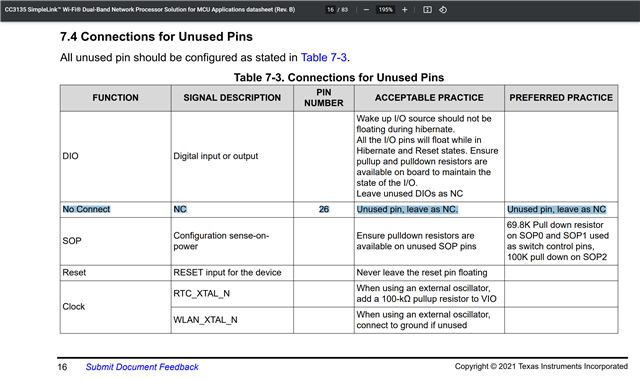Image resolution: width=640 pixels, height=381 pixels.
Task: Click the 7.4 Connections for Unused Pins heading
Action: [x=156, y=37]
